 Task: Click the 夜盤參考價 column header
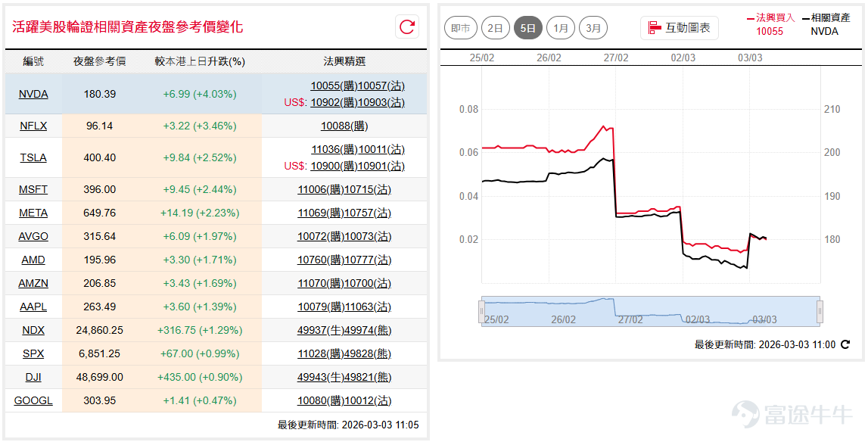point(100,61)
